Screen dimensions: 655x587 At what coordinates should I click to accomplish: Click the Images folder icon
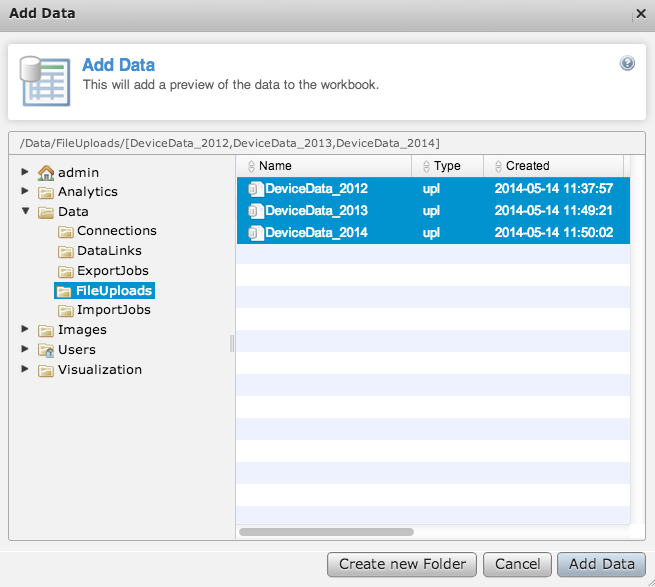click(46, 330)
